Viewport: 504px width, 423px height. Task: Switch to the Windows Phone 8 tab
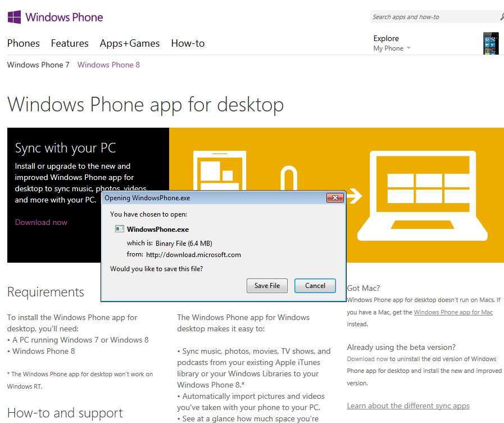tap(108, 65)
